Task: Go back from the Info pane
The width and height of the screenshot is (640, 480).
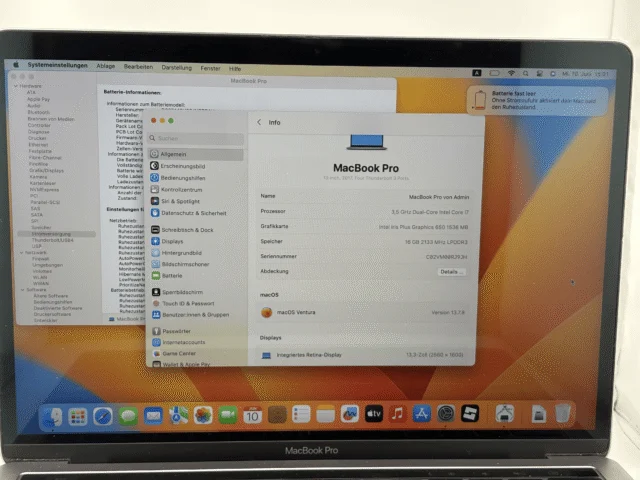Action: [x=259, y=122]
